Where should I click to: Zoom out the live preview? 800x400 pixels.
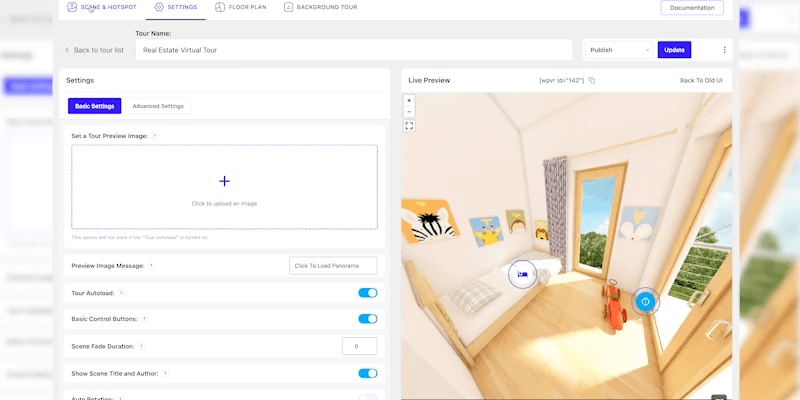point(409,112)
